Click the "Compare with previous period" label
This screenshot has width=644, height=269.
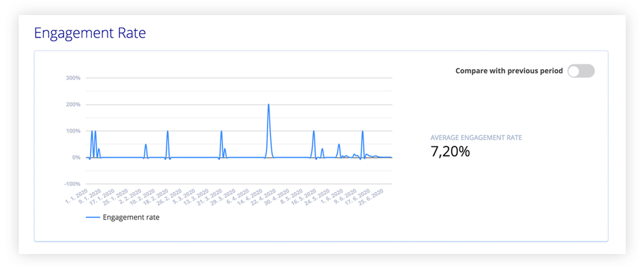coord(509,71)
